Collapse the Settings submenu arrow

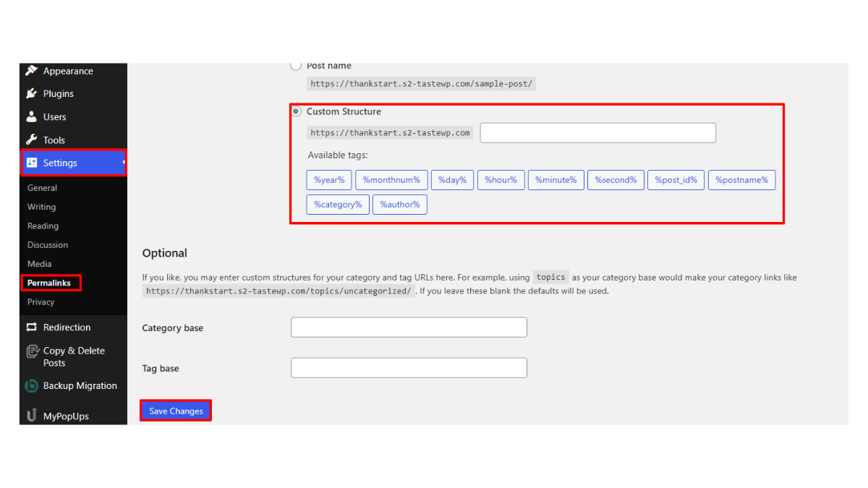tap(123, 163)
